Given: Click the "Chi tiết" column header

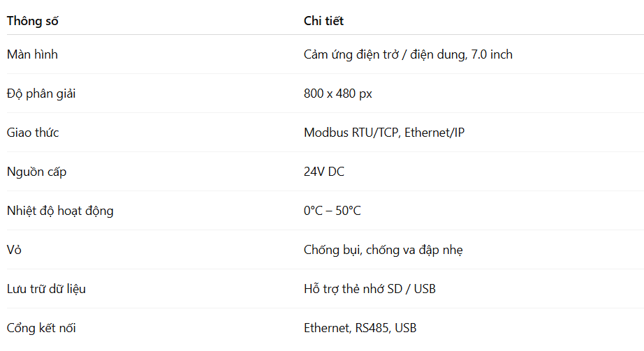Looking at the screenshot, I should (323, 21).
